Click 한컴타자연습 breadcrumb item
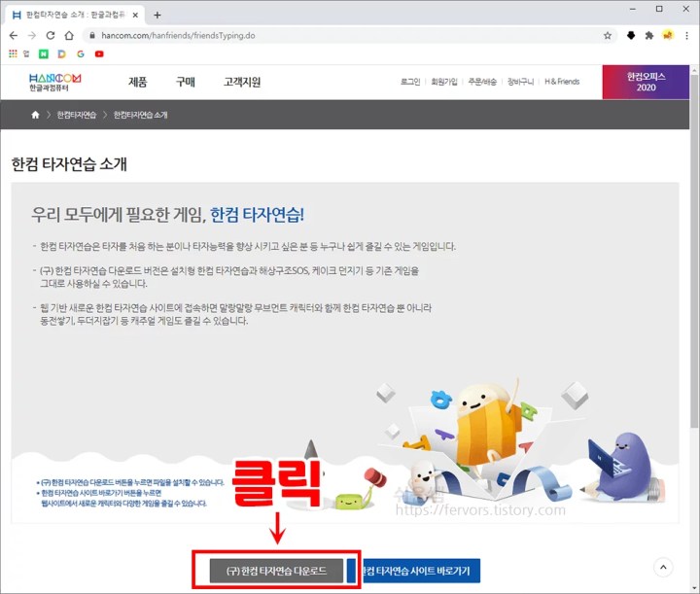Image resolution: width=700 pixels, height=594 pixels. [x=77, y=115]
